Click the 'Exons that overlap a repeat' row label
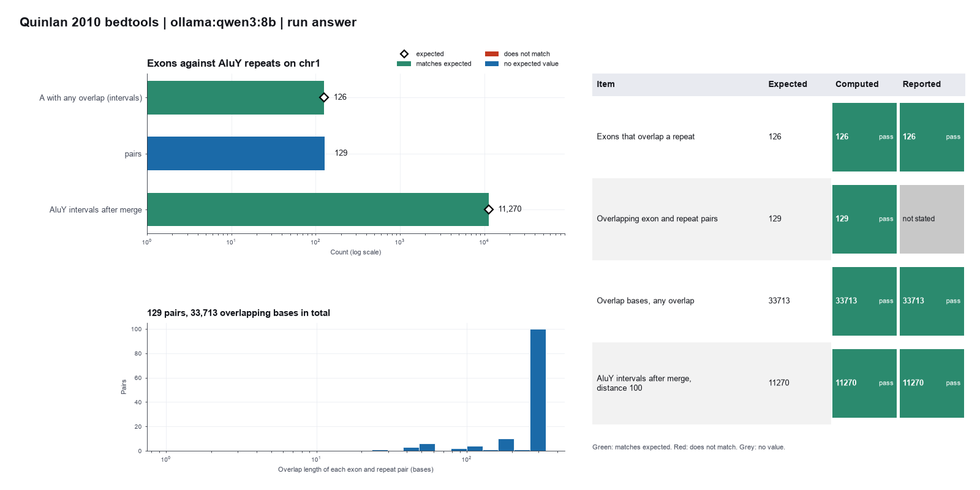980x490 pixels. pyautogui.click(x=646, y=137)
